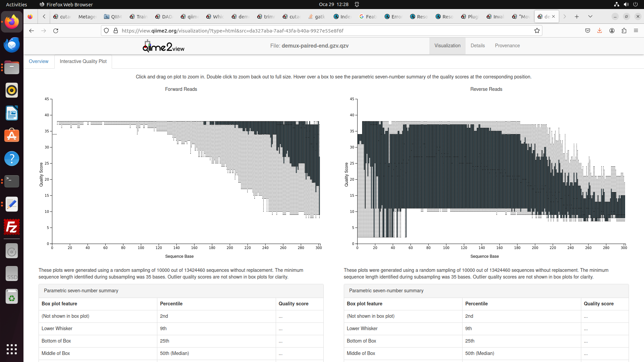This screenshot has width=644, height=362.
Task: Open the Firefox hamburger application menu
Action: pyautogui.click(x=636, y=31)
